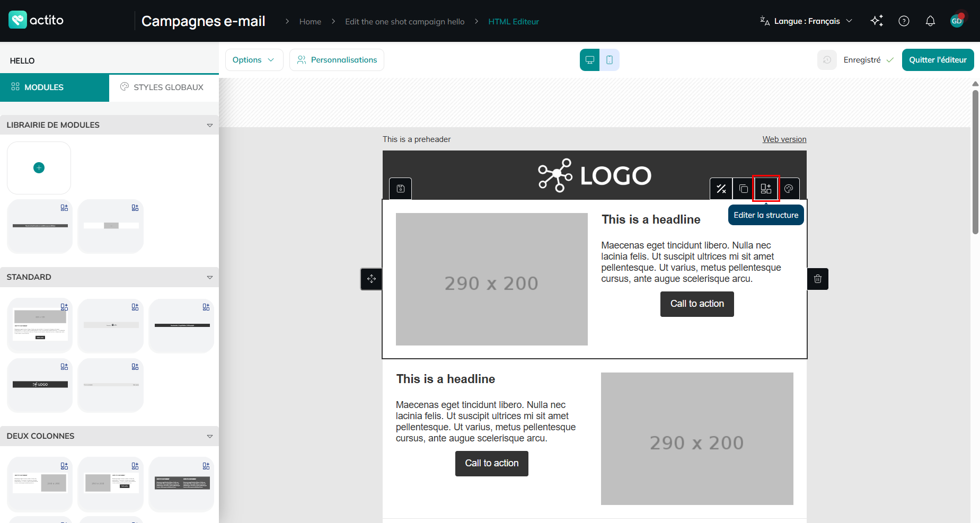Save the module with the floppy disk icon
The height and width of the screenshot is (523, 980).
point(401,189)
